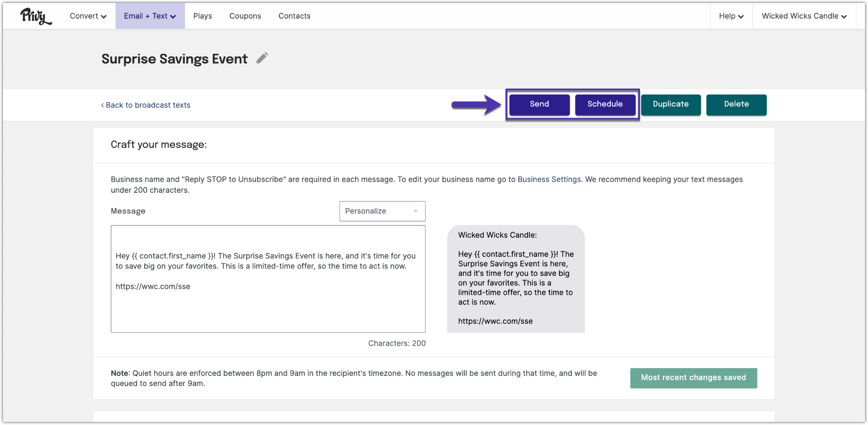Expand the Convert menu
This screenshot has width=868, height=425.
click(x=88, y=16)
